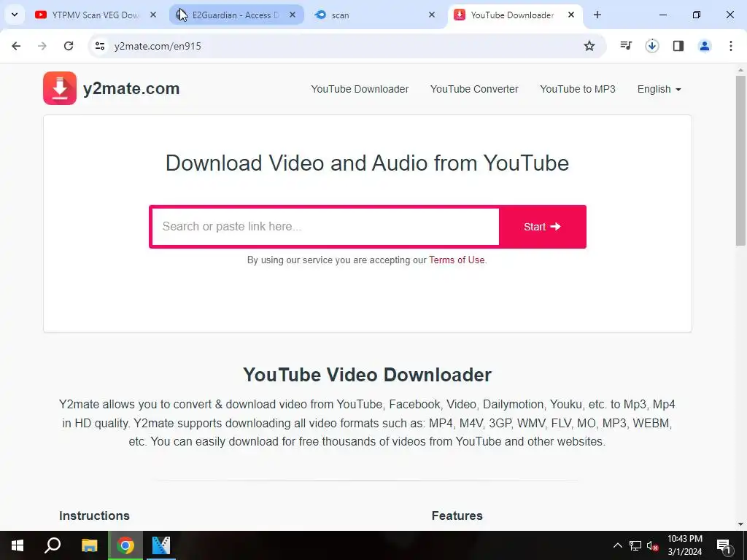Click the y2mate red download logo
This screenshot has width=747, height=560.
[x=60, y=88]
